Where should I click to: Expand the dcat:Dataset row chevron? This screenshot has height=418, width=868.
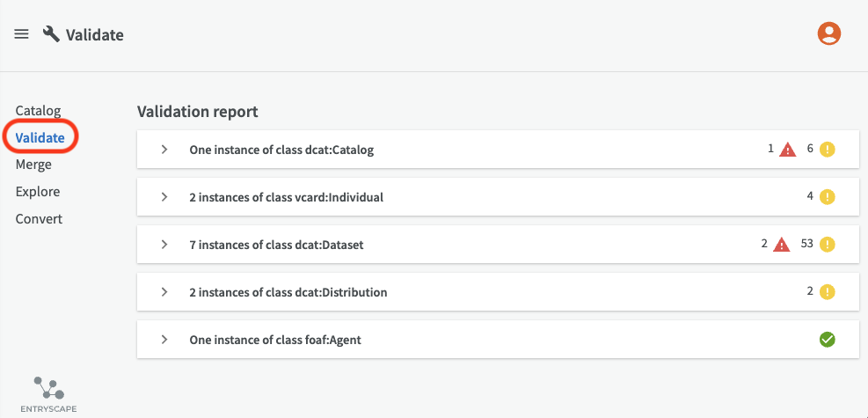coord(164,245)
